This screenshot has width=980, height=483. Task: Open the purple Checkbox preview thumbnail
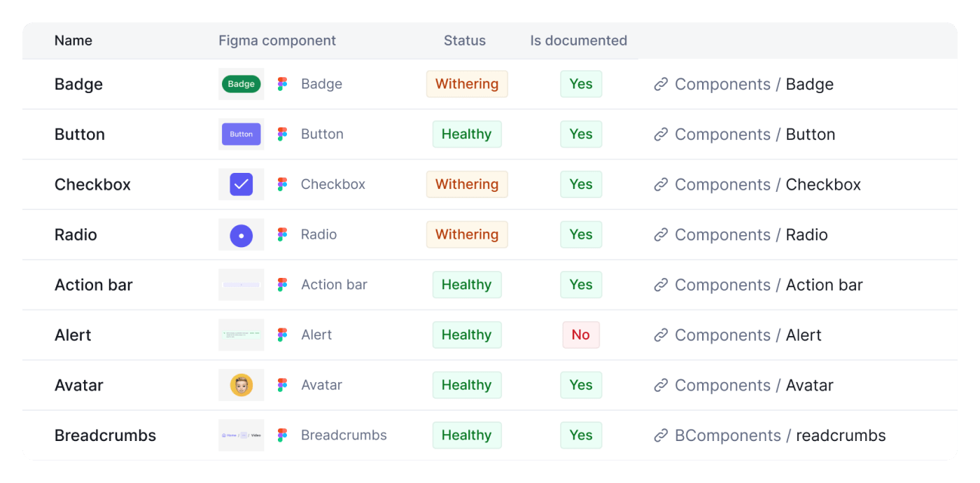pos(241,184)
